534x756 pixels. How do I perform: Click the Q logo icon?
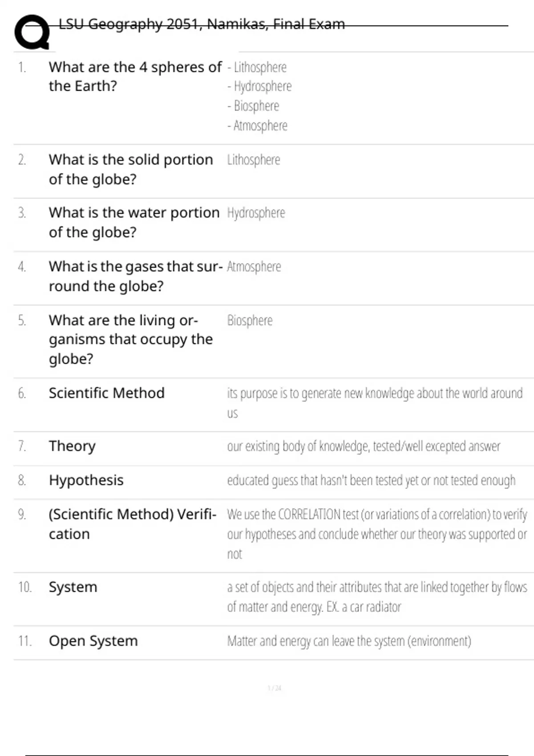pyautogui.click(x=32, y=32)
